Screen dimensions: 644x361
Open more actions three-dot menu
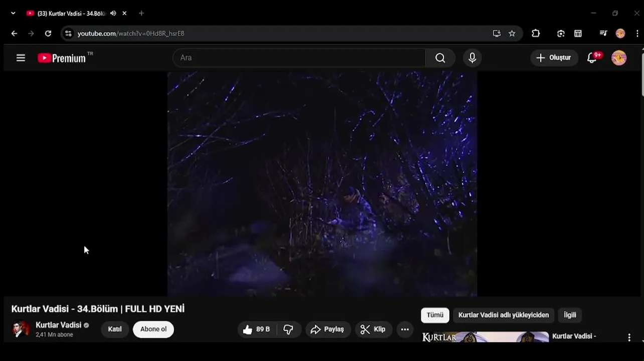[405, 329]
